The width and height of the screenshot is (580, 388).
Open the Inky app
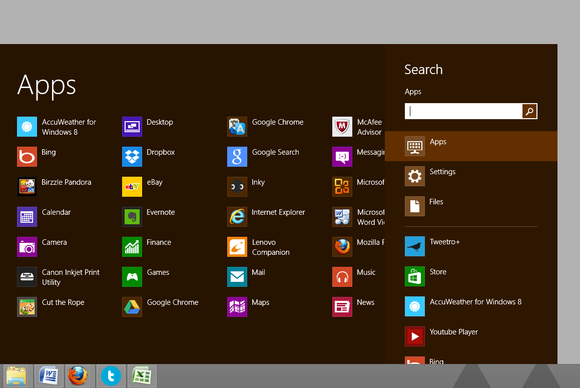(246, 187)
